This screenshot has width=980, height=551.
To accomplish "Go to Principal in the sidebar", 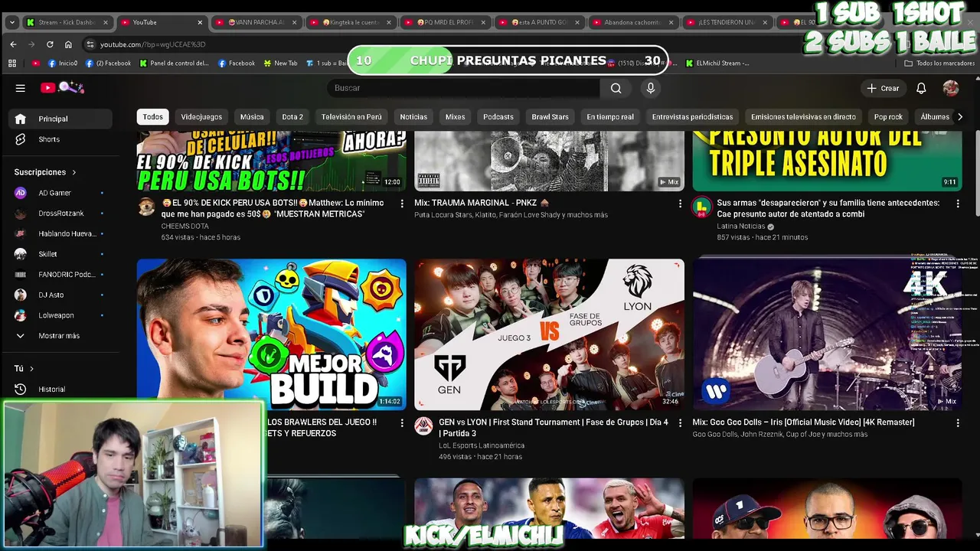I will pos(60,119).
